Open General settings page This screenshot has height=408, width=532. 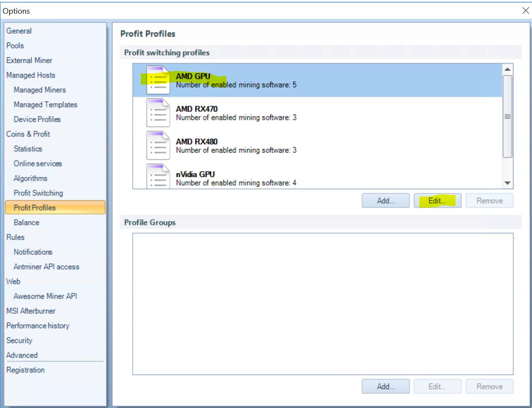19,31
